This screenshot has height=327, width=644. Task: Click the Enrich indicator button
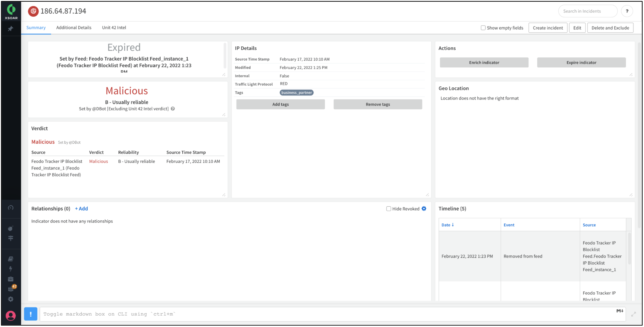(x=484, y=63)
